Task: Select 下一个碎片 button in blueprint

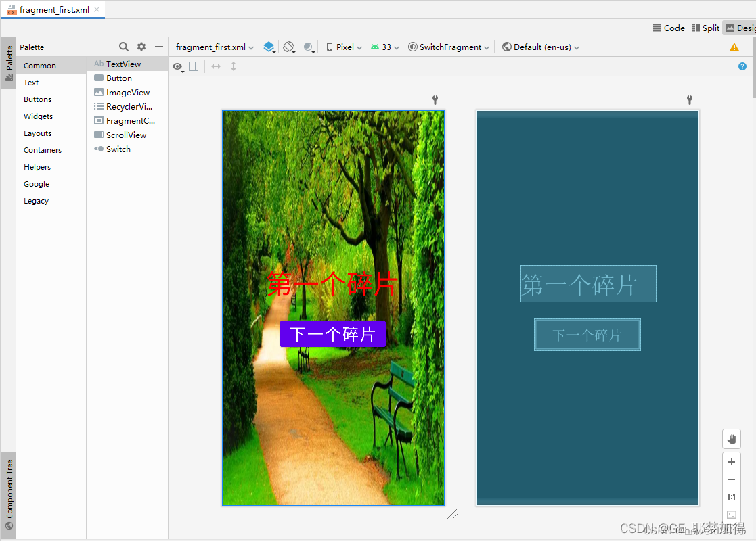Action: click(587, 334)
